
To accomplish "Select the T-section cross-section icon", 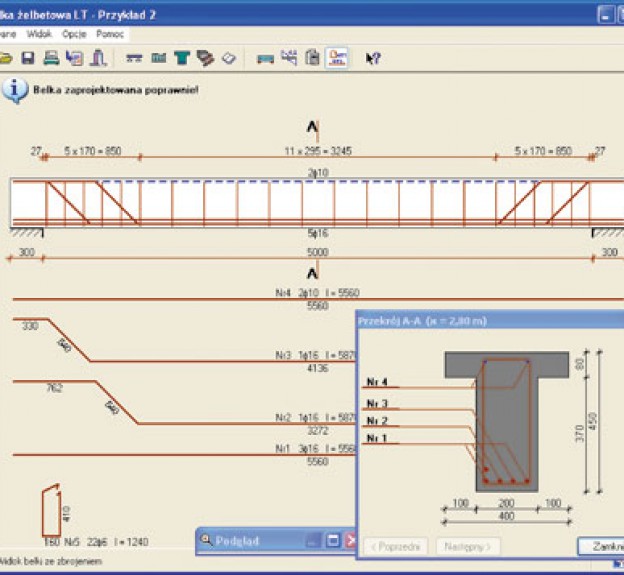I will [x=181, y=58].
